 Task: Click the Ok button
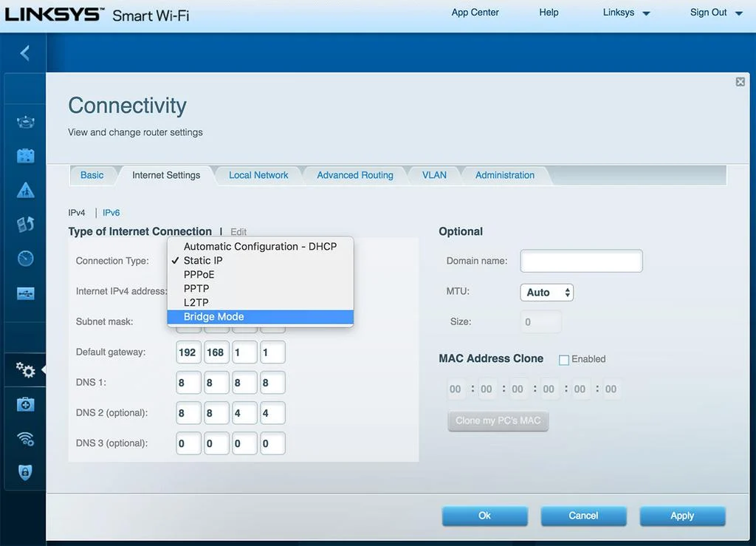(484, 516)
